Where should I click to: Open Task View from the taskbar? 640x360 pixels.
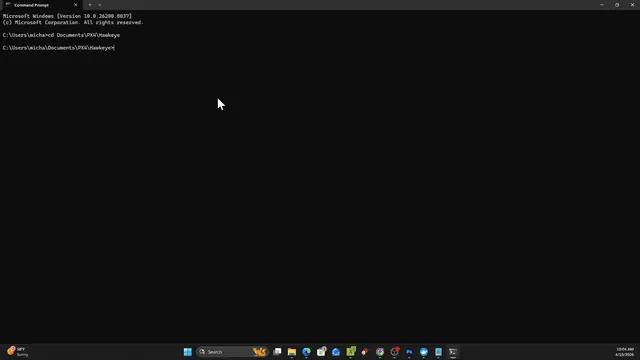tap(277, 352)
